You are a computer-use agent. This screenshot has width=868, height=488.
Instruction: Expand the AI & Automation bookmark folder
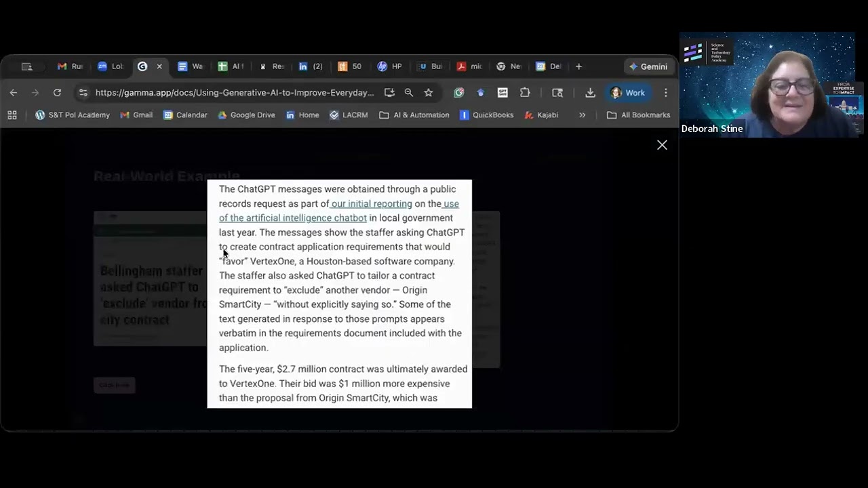point(414,115)
